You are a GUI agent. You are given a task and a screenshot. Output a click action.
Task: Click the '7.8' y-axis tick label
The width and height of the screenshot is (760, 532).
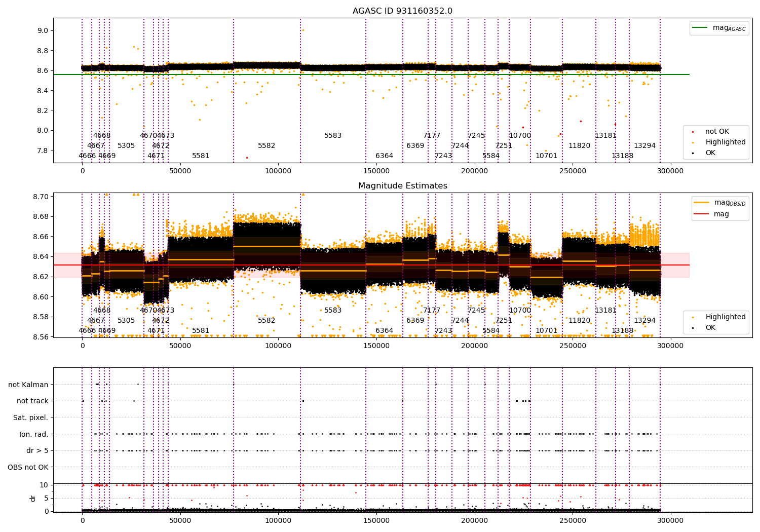(43, 150)
